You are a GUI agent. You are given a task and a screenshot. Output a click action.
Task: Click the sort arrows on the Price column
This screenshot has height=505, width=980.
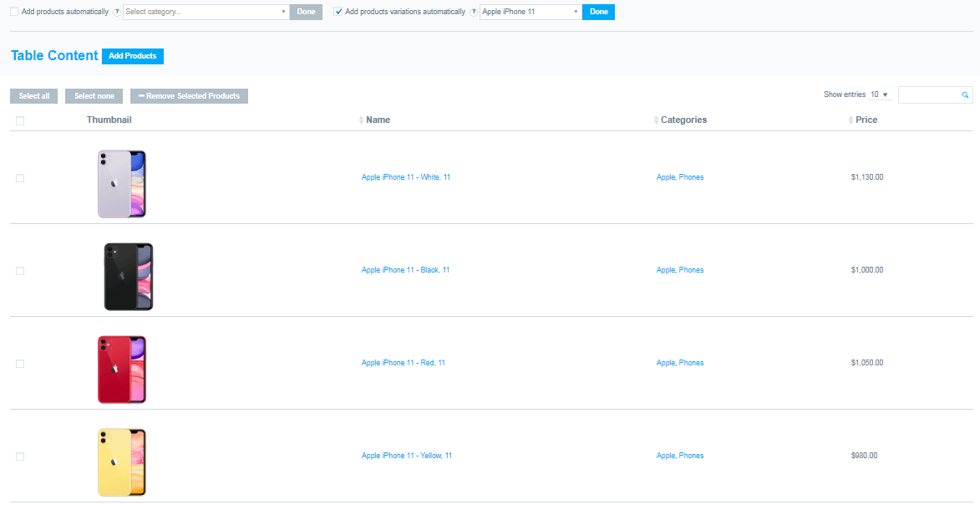point(849,120)
